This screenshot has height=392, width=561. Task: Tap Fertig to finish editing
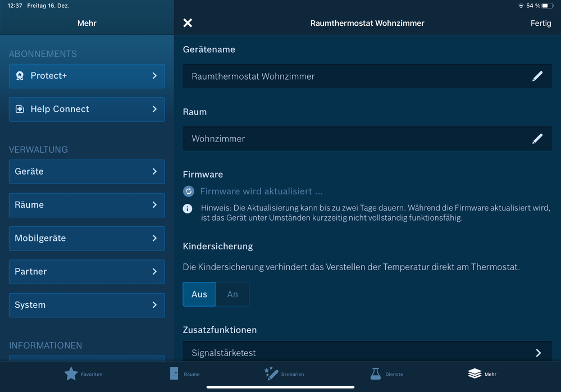[x=541, y=23]
